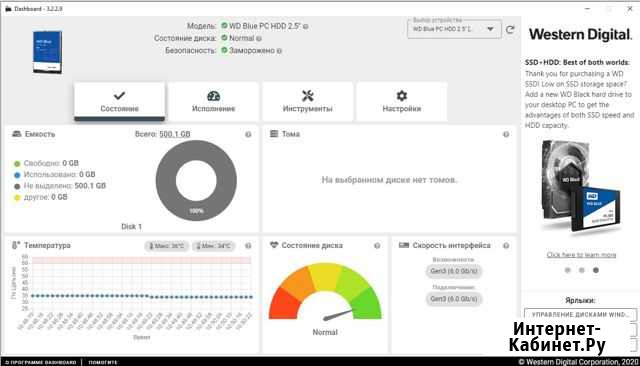Switch to the Исполнение tab
Viewport: 640px width, 366px height.
click(213, 102)
